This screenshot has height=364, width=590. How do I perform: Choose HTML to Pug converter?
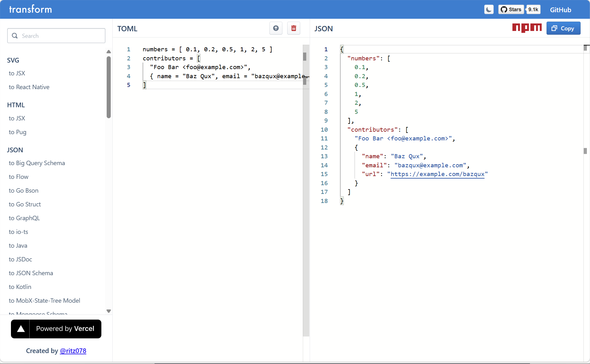tap(18, 132)
